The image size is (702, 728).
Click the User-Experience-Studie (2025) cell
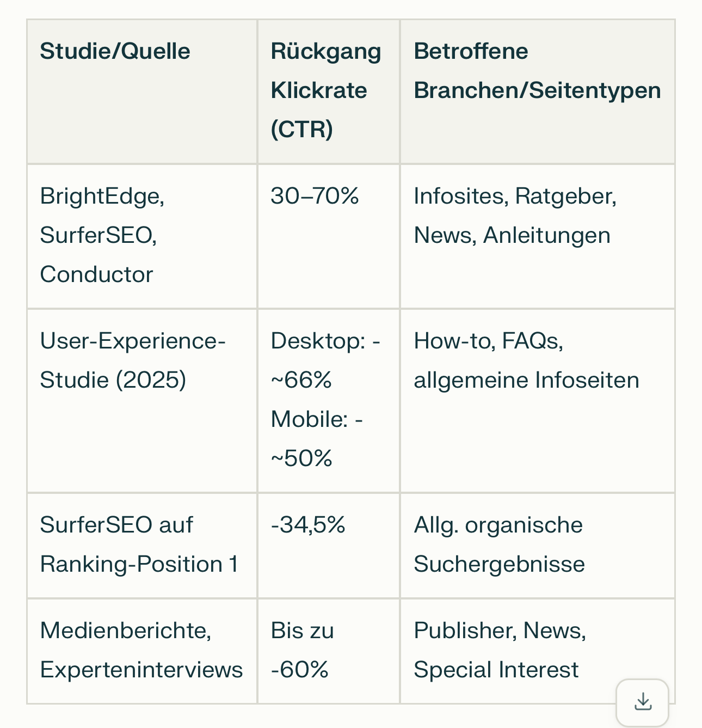[x=132, y=360]
